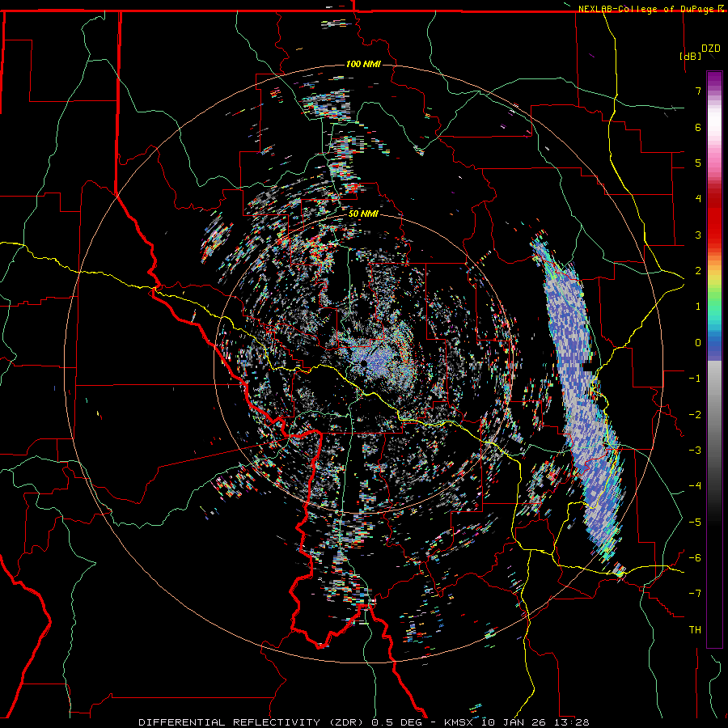This screenshot has height=728, width=728.
Task: Click the legend value 7
Action: [698, 91]
